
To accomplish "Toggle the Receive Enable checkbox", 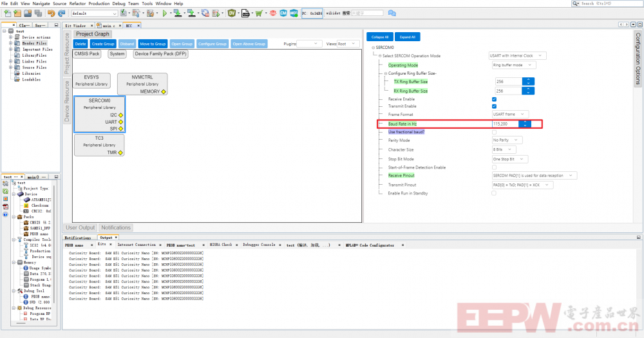I will (494, 99).
